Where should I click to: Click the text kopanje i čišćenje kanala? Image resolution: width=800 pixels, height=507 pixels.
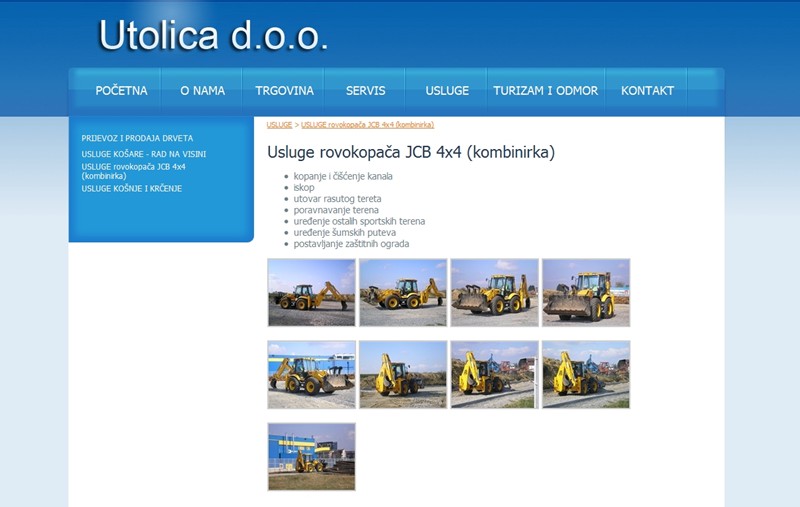point(343,176)
